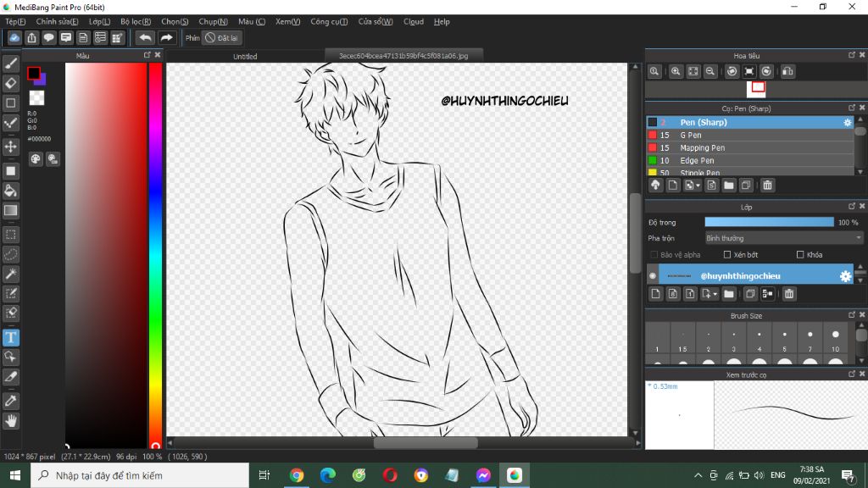Toggle the Xén bớt clipping checkbox
Screen dimensions: 868x488
(x=727, y=254)
